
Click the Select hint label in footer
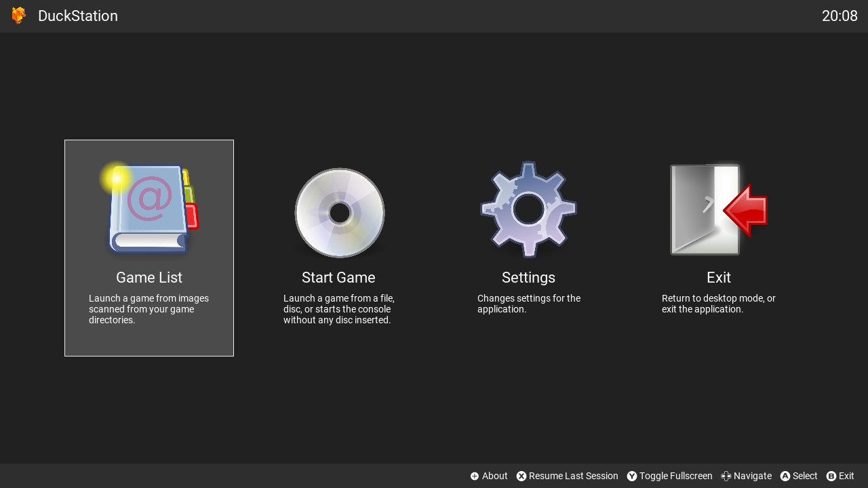point(805,476)
